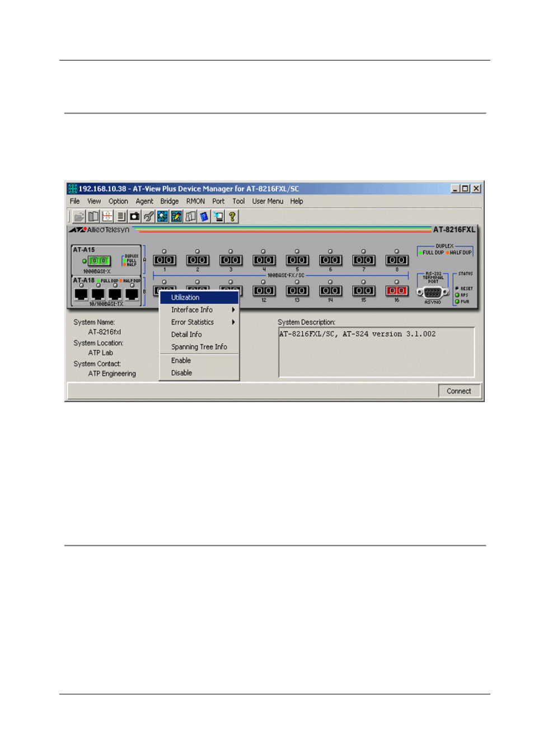
Task: Select fiber port 4 on the switch
Action: coord(264,260)
